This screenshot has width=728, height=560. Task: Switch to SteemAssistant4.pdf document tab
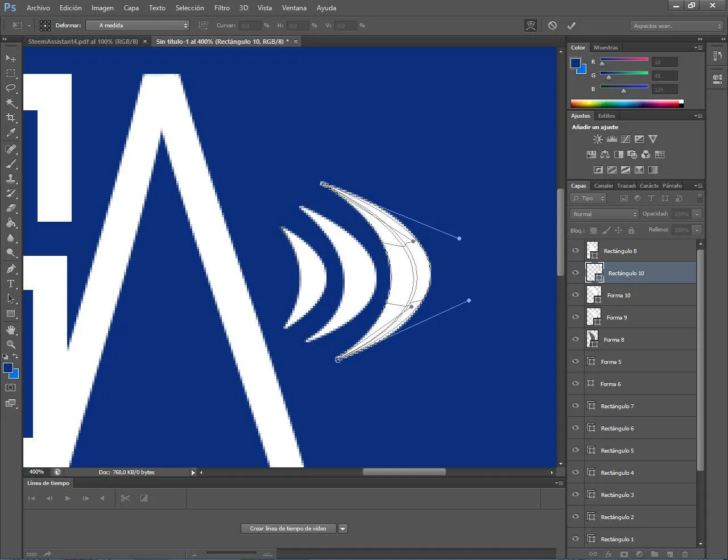83,42
